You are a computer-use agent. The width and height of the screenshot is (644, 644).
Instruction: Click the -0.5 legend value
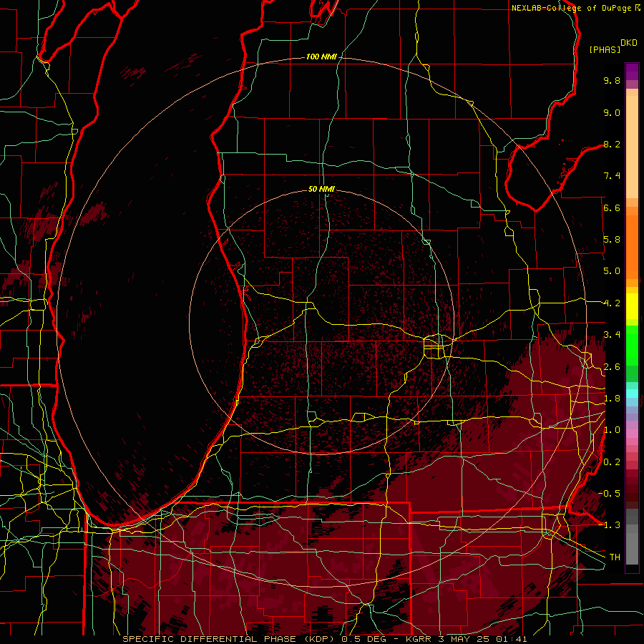609,493
